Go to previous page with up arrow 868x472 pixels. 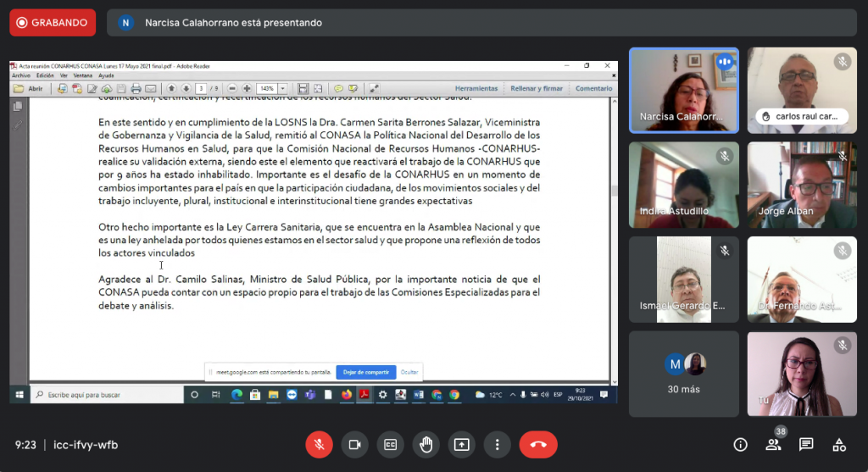(171, 88)
